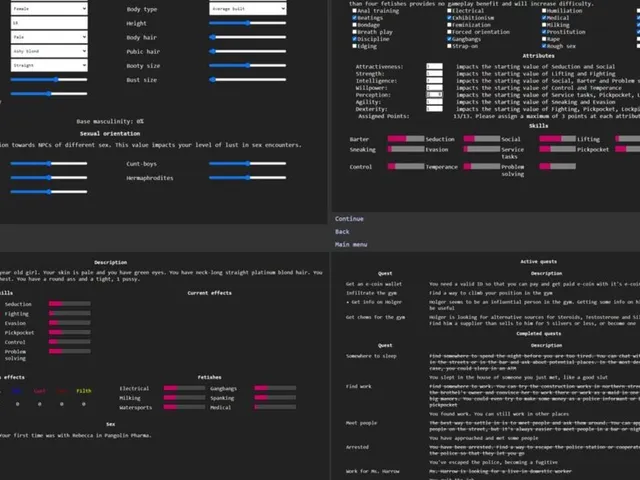Image resolution: width=640 pixels, height=480 pixels.
Task: Click the Continue link
Action: (349, 219)
